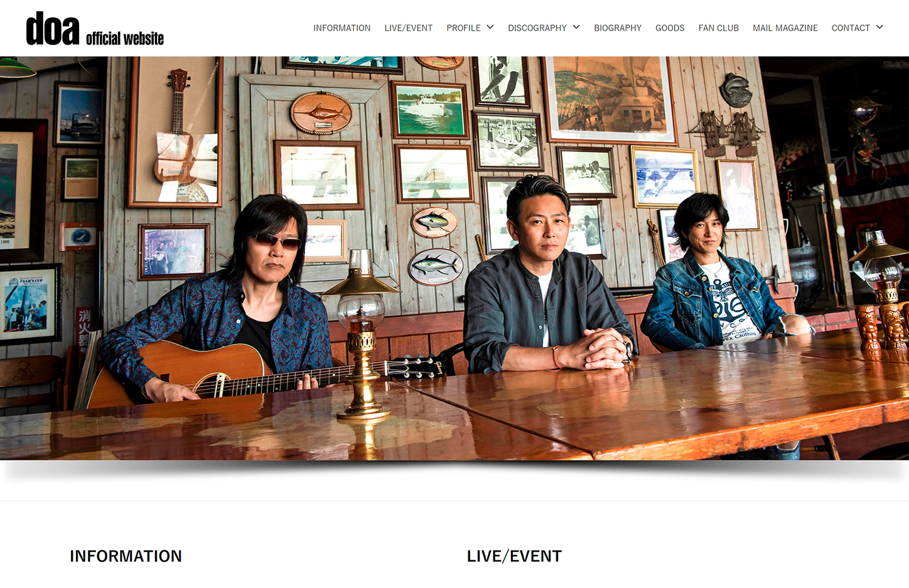The width and height of the screenshot is (909, 588).
Task: Click the band hero banner photo
Action: click(x=455, y=259)
